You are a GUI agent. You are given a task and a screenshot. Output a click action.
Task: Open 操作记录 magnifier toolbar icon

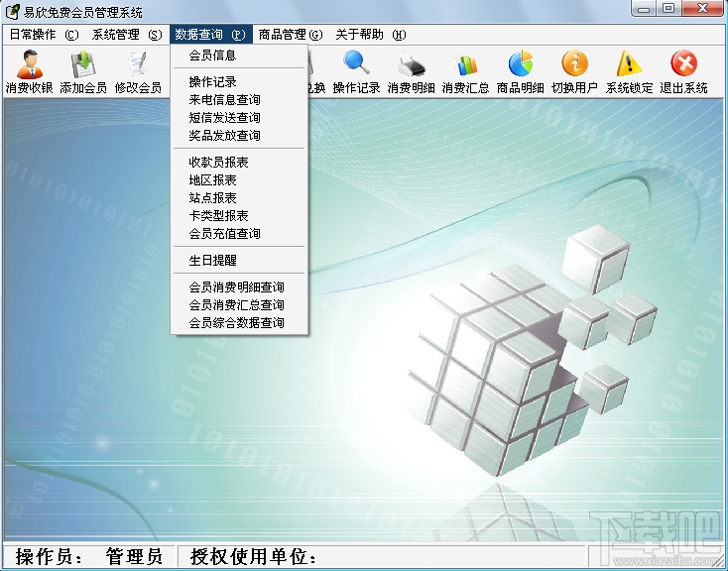pos(357,71)
